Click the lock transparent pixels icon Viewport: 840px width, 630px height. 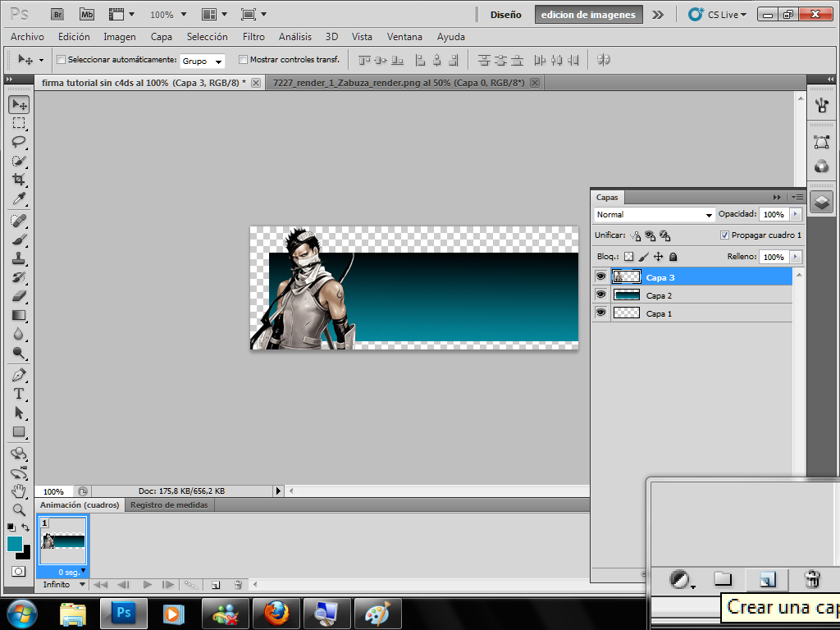tap(629, 257)
